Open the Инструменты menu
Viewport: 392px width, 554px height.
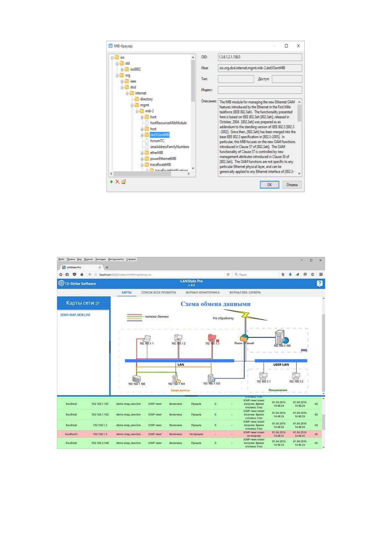point(116,259)
